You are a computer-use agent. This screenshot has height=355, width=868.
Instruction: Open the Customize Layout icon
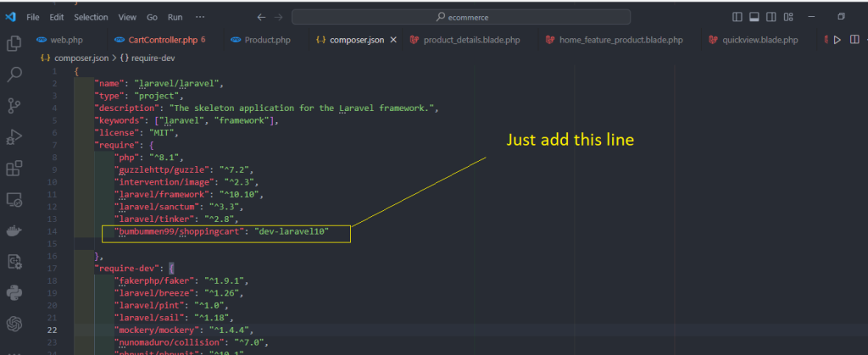(789, 17)
